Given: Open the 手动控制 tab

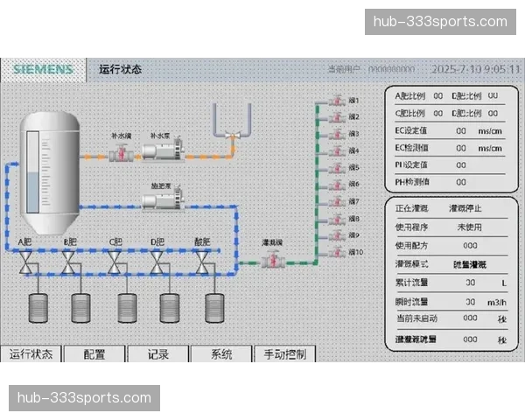Looking at the screenshot, I should [285, 354].
